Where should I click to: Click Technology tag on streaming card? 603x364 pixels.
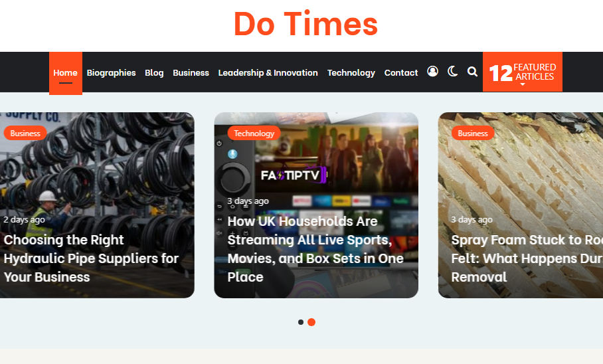click(x=254, y=133)
